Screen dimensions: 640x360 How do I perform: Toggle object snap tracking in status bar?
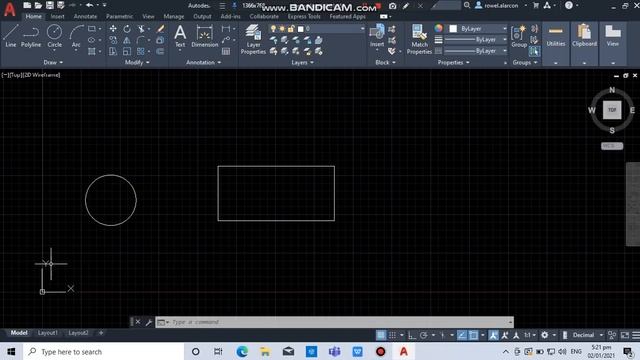point(462,335)
